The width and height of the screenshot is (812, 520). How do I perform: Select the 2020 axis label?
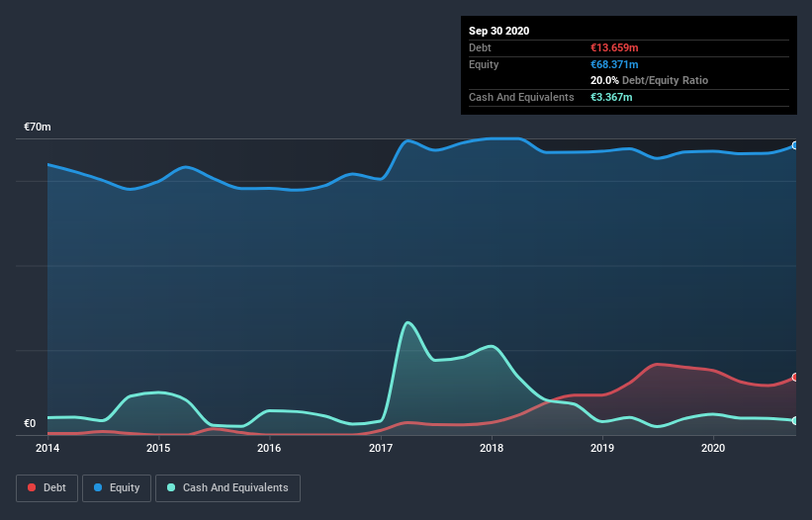[x=713, y=448]
